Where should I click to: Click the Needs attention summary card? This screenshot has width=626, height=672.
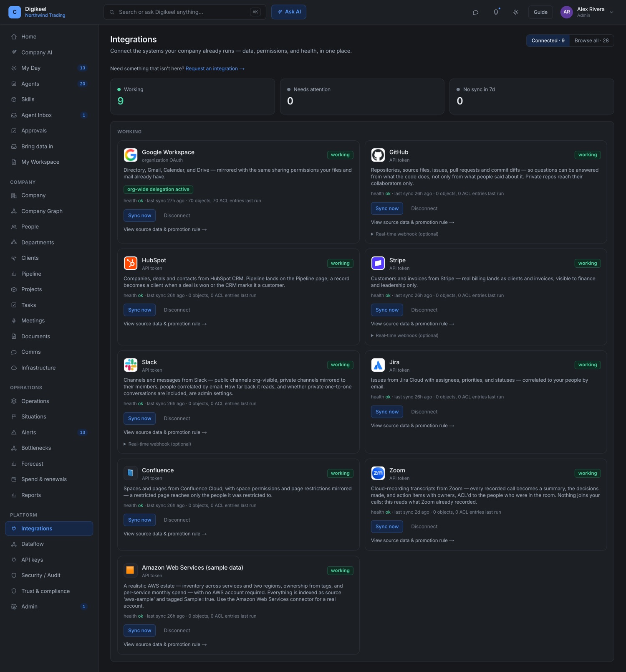point(362,96)
